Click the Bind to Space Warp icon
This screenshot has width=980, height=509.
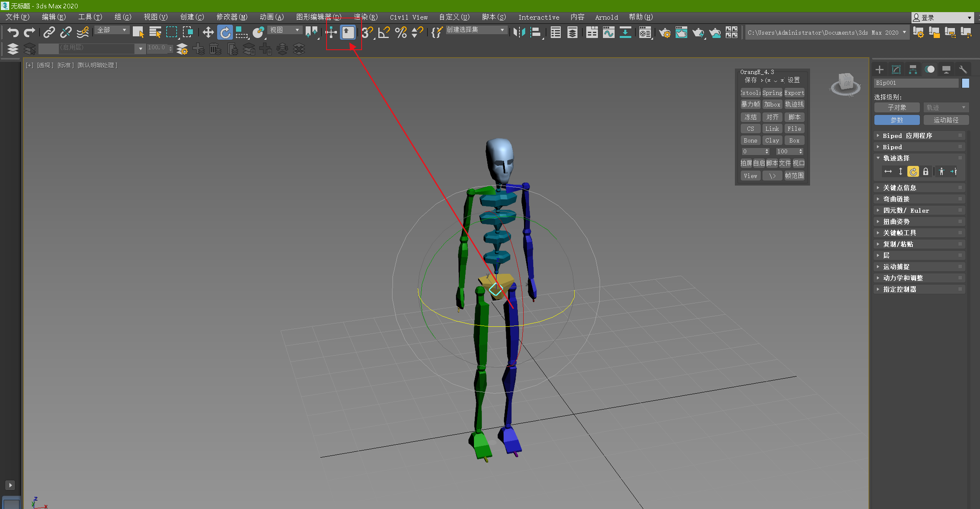click(83, 32)
